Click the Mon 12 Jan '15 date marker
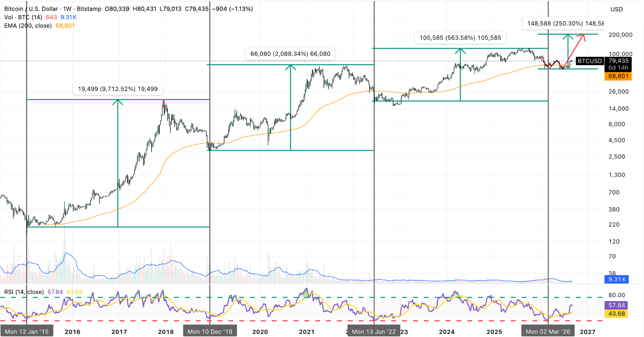Screen dimensions: 644x337 point(27,331)
